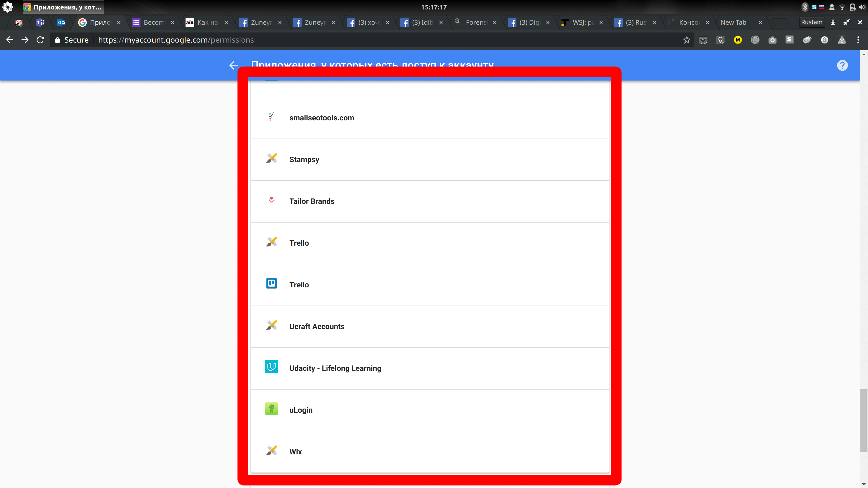Image resolution: width=868 pixels, height=488 pixels.
Task: Click the camera screenshot extension icon
Action: [x=772, y=40]
